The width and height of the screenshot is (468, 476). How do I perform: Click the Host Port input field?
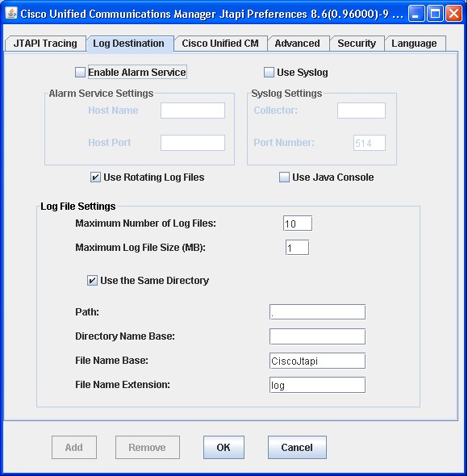[193, 143]
